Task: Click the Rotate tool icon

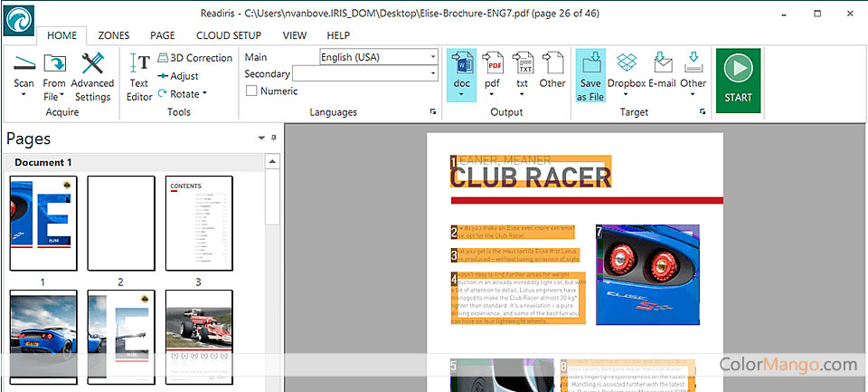Action: coord(162,94)
